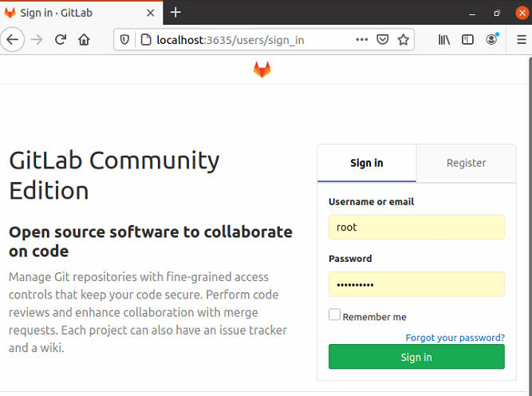Viewport: 532px width, 396px height.
Task: Click the 'Remember me' label text
Action: coord(374,317)
